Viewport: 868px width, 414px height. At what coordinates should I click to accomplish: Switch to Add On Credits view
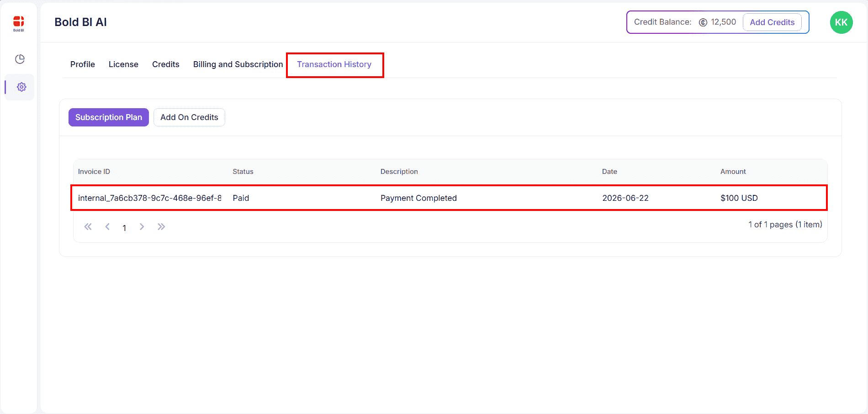189,117
